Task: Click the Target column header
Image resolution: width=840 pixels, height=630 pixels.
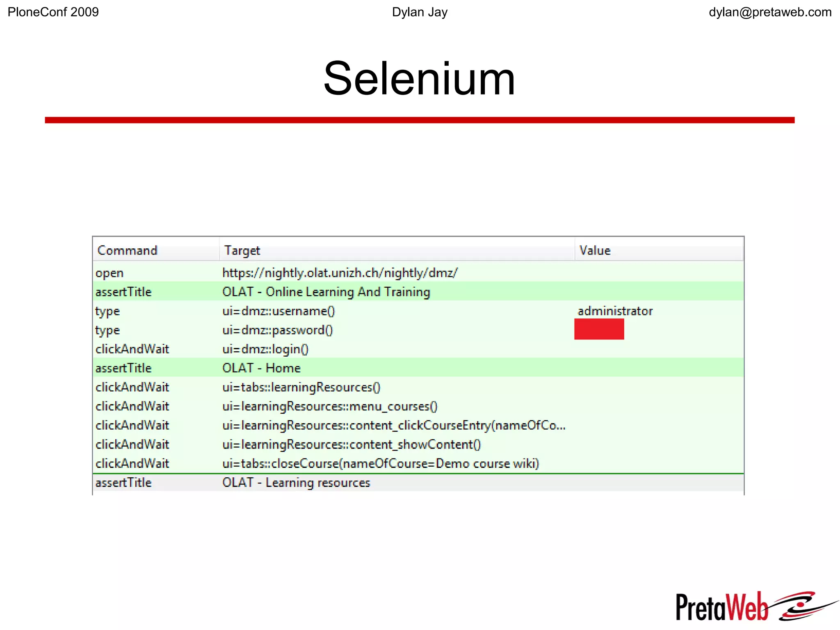Action: click(242, 250)
